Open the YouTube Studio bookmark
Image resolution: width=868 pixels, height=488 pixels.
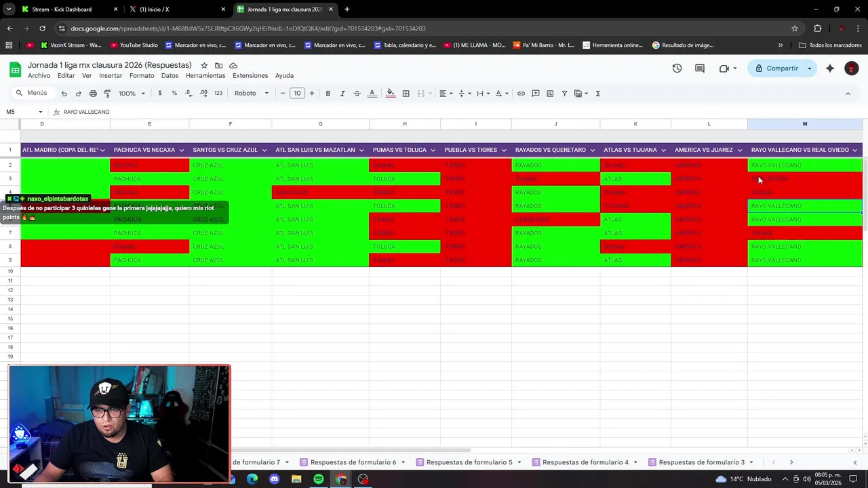tap(133, 45)
